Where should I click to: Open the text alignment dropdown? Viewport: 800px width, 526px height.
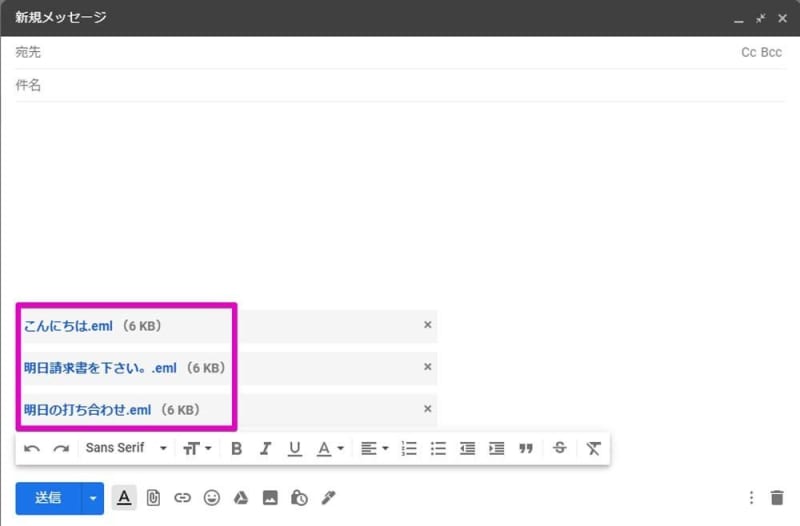374,448
